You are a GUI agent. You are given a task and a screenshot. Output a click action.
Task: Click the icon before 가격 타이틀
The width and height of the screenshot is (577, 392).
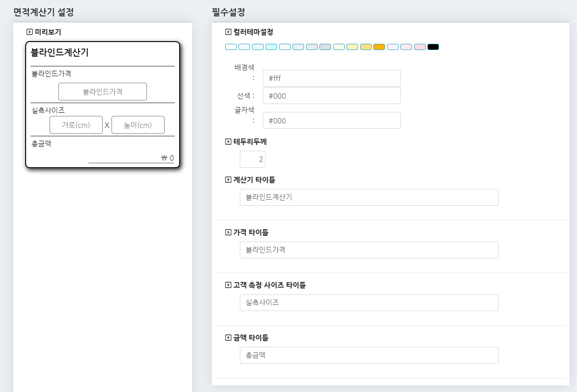[x=228, y=232]
